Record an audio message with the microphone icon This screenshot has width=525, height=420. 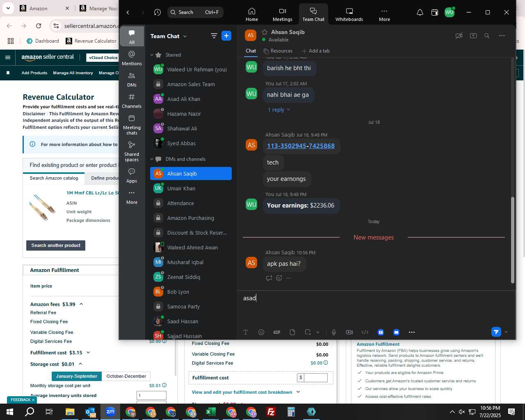[334, 332]
